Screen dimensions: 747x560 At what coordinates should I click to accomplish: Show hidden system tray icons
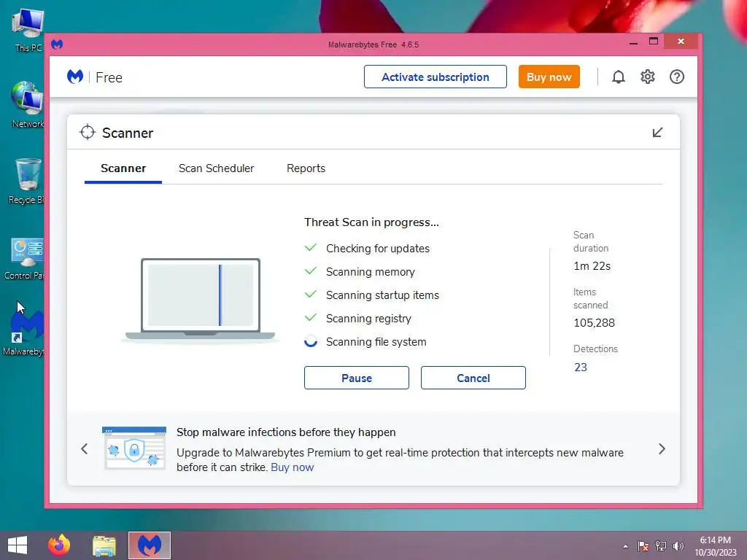coord(625,546)
